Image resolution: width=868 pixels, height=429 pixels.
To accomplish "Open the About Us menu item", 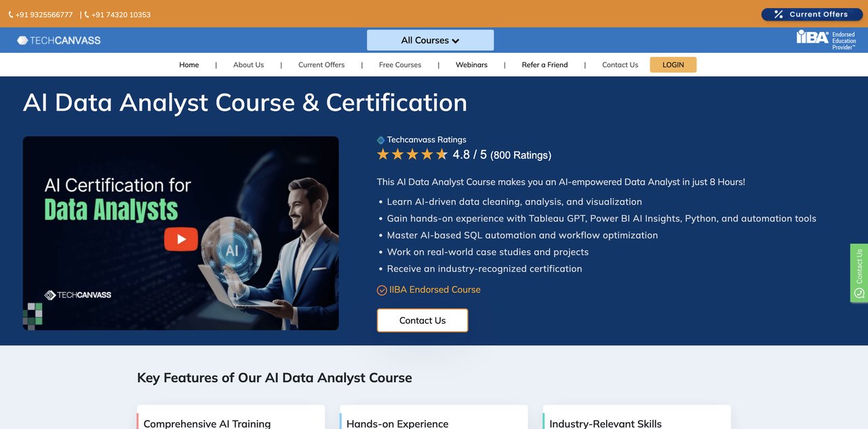I will click(248, 64).
